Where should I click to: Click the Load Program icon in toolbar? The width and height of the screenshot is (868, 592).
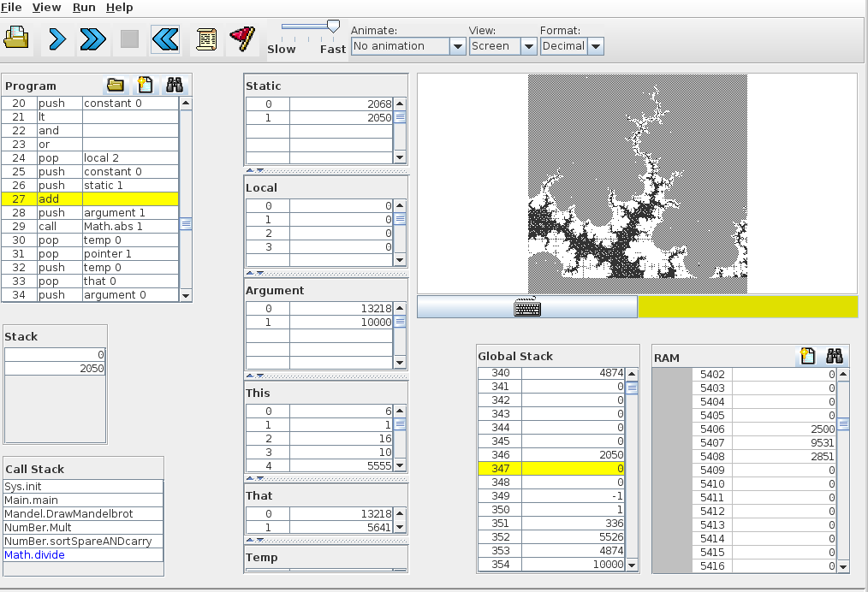[x=17, y=38]
